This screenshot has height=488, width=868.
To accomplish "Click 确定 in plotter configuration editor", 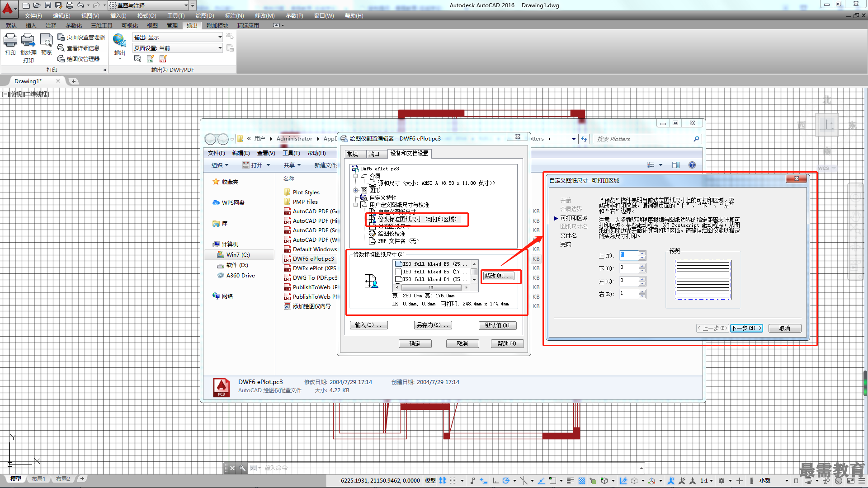I will pos(415,343).
